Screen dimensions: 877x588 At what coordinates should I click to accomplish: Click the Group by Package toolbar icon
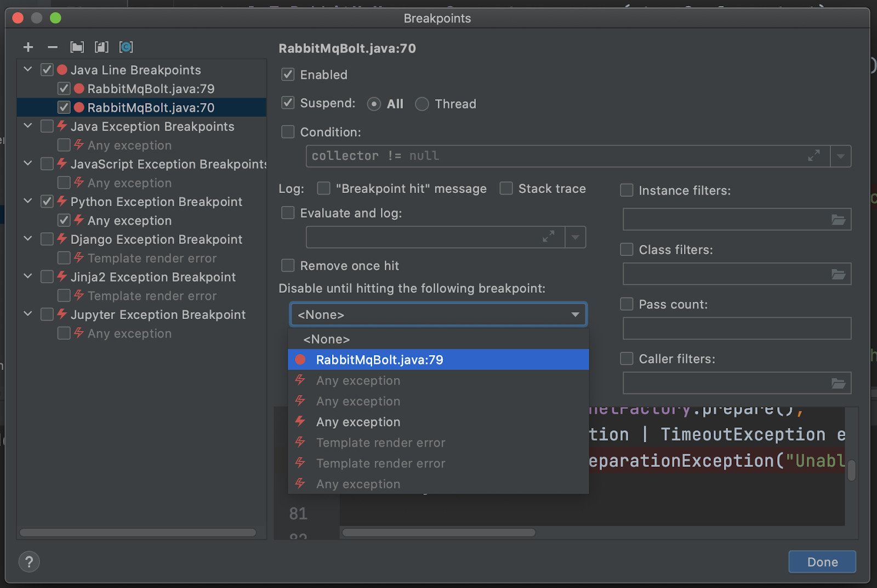tap(77, 47)
